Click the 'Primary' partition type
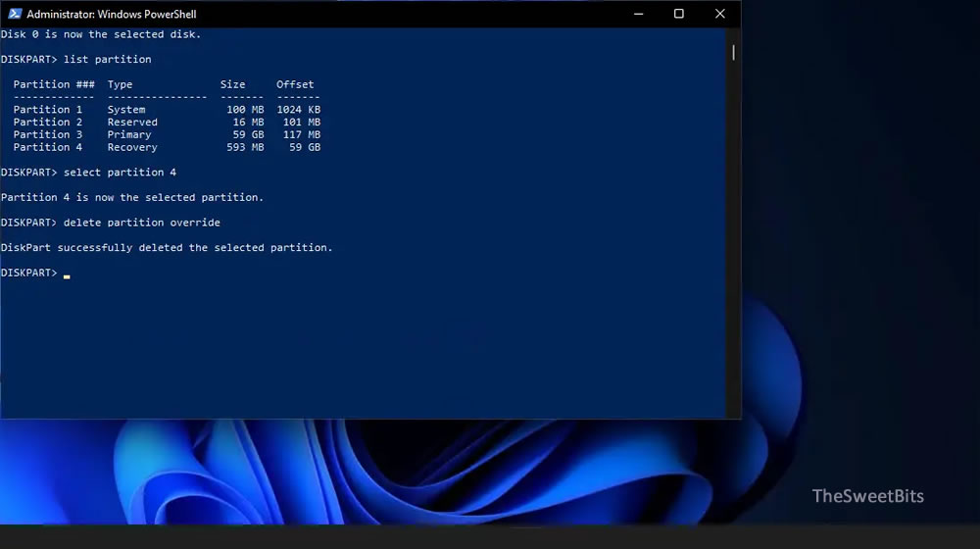980x549 pixels. pos(128,134)
